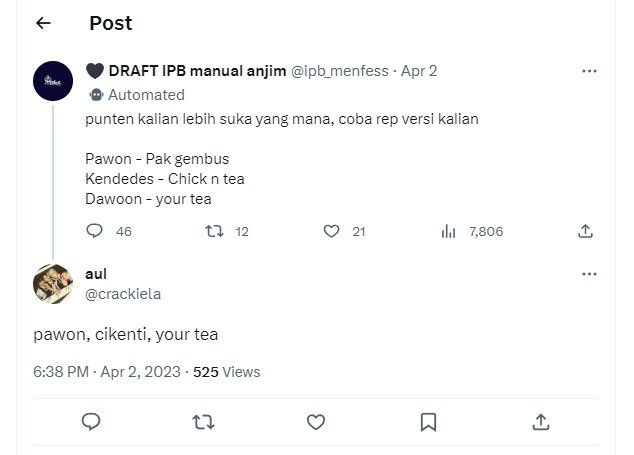
Task: Open the ipb_menfess profile avatar
Action: (x=52, y=81)
